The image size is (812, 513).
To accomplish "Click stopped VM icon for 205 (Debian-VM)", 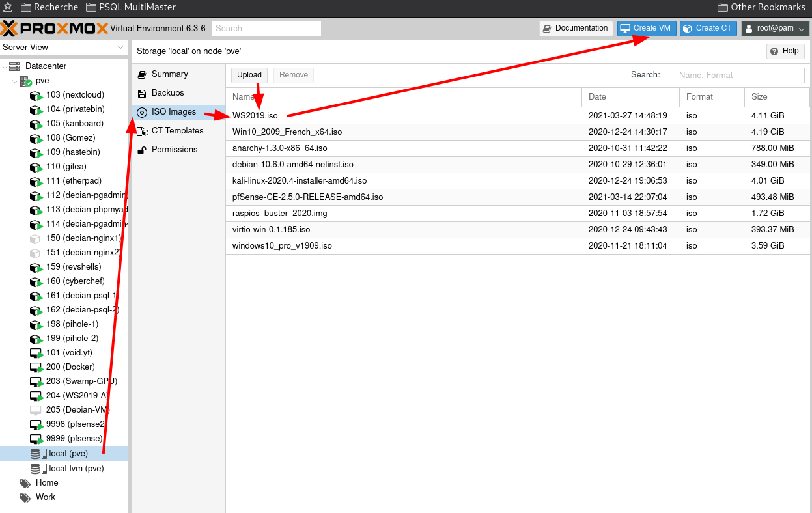I will (x=36, y=410).
